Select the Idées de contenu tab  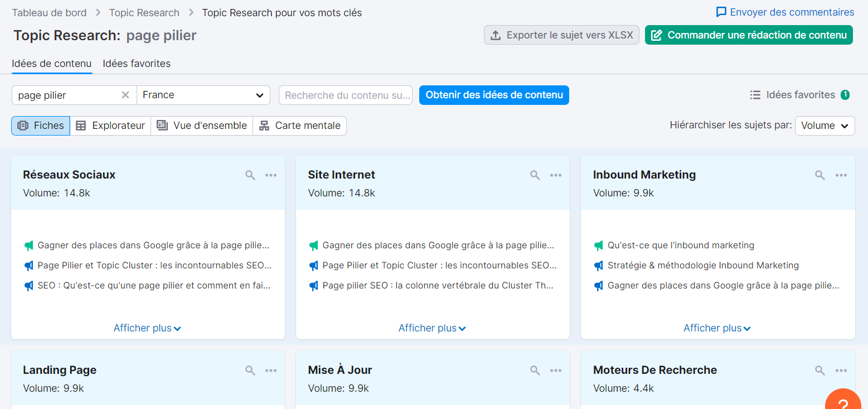pos(52,63)
